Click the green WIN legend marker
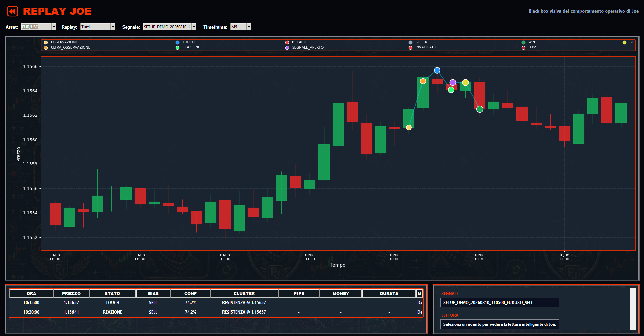644x336 pixels. coord(524,42)
